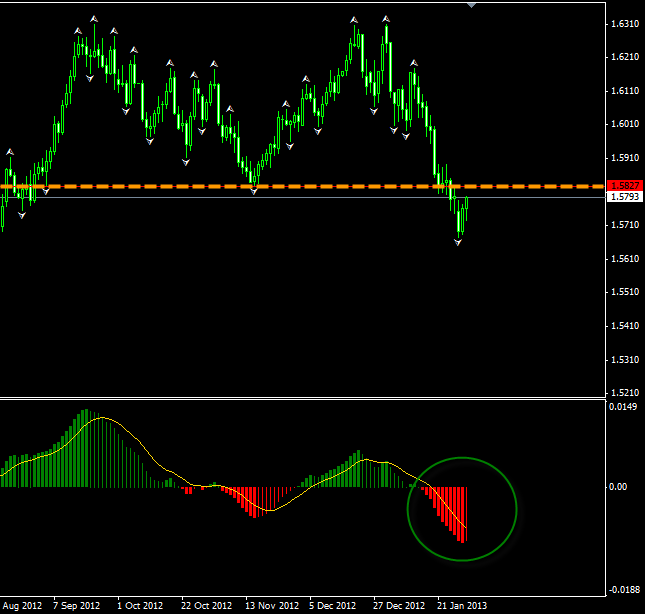Select the yellow MACD signal line
Image resolution: width=645 pixels, height=614 pixels.
[233, 473]
